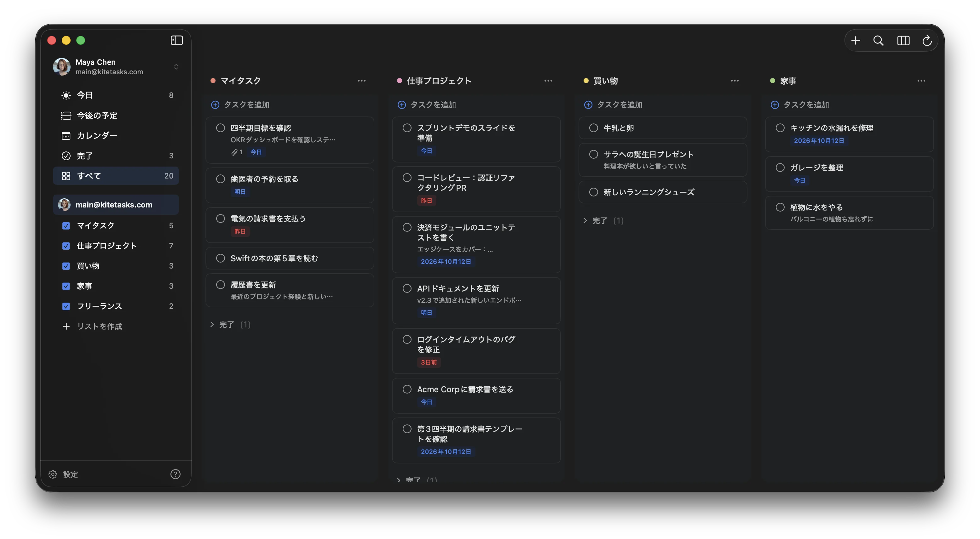Viewport: 980px width, 539px height.
Task: Open account switcher chevrons next to Maya Chen
Action: point(176,67)
